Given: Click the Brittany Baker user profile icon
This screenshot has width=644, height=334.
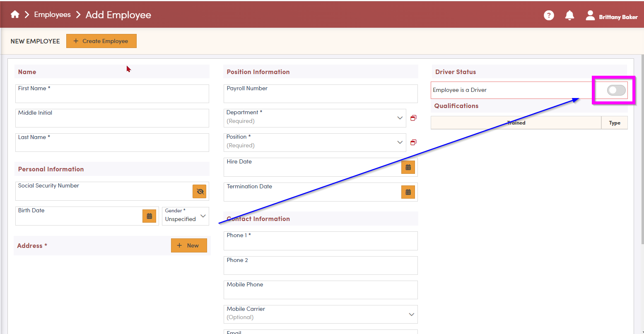Looking at the screenshot, I should click(590, 15).
